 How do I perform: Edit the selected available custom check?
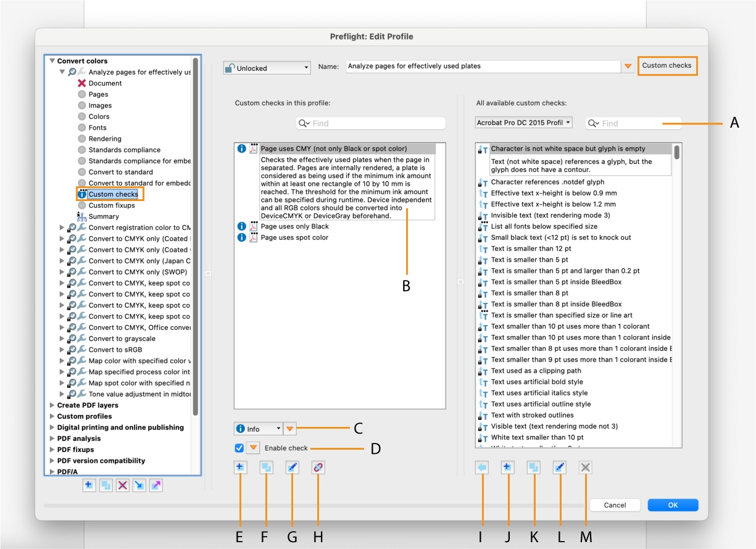559,467
